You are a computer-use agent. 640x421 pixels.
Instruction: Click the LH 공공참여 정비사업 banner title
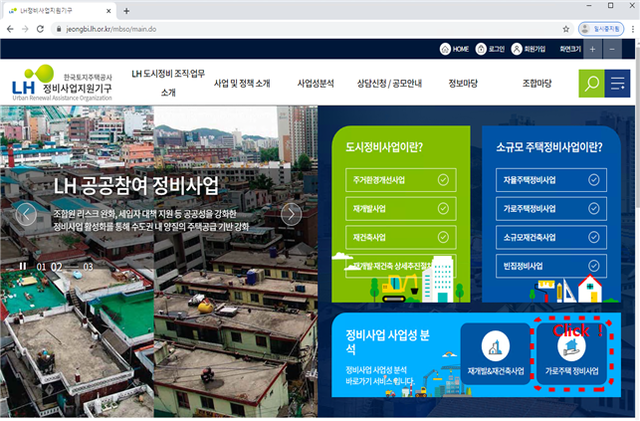(x=136, y=186)
